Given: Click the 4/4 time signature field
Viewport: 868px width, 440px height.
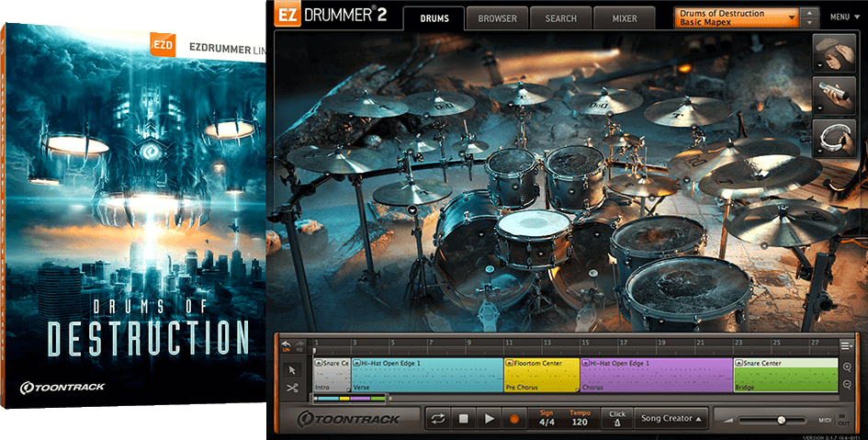Looking at the screenshot, I should coord(547,423).
